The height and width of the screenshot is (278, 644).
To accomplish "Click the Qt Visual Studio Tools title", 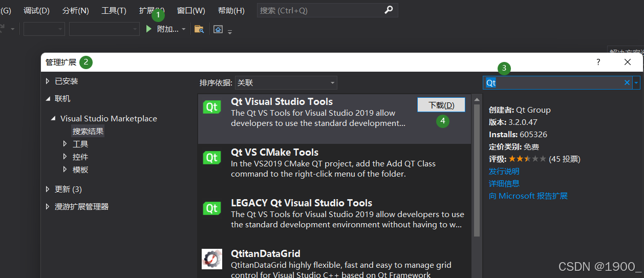I will pos(282,101).
